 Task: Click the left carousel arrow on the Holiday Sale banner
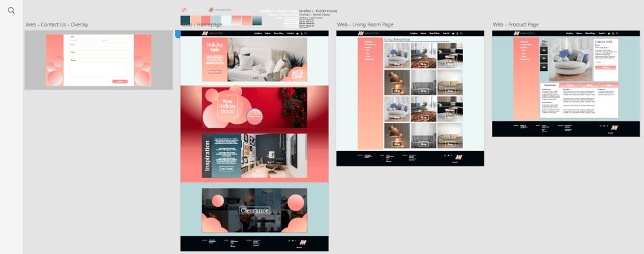pos(204,59)
